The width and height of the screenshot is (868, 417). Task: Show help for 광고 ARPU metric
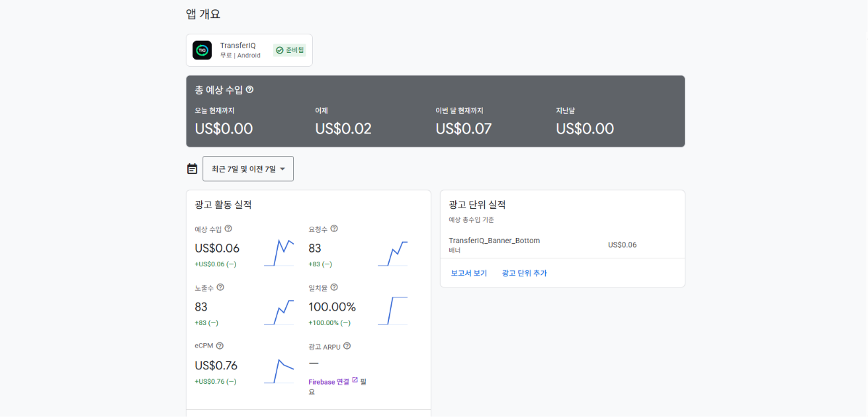click(x=347, y=346)
